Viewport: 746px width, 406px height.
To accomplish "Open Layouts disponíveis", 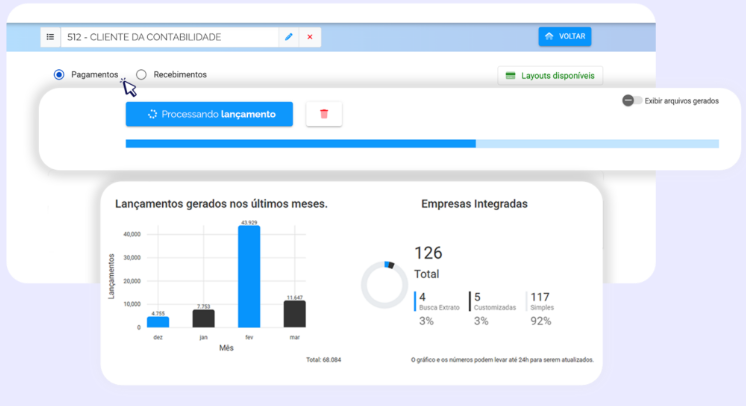I will 550,75.
